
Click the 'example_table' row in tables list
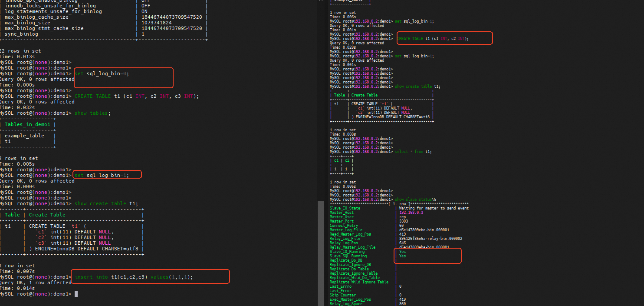[x=24, y=136]
